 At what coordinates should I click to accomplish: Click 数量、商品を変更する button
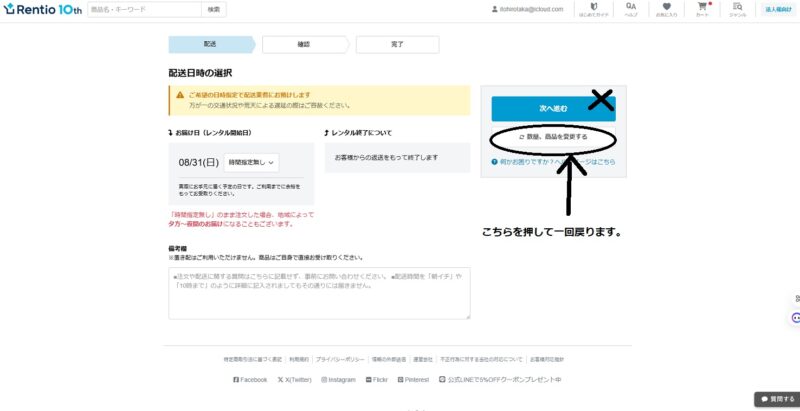coord(553,137)
